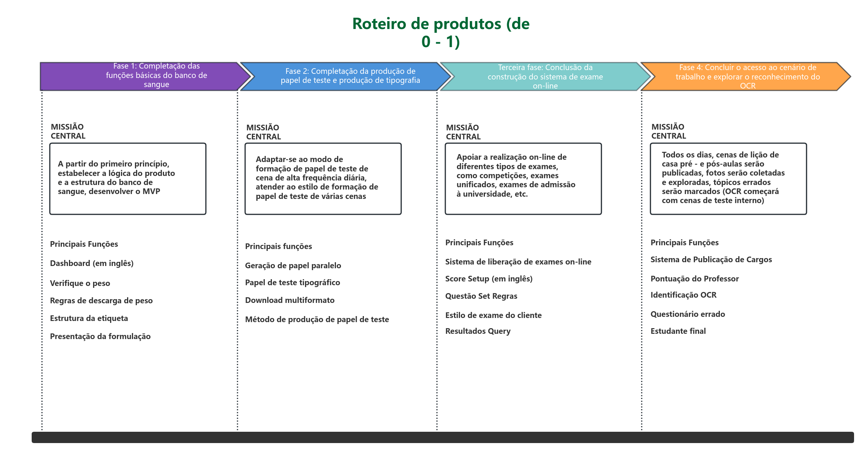868x457 pixels.
Task: Select 'Principais Funções' in Fase 4 column
Action: coord(685,243)
